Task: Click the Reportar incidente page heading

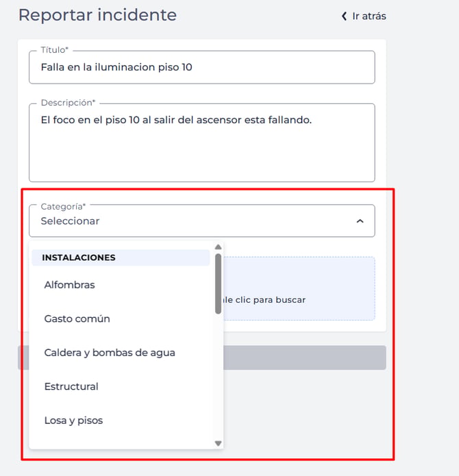Action: click(x=97, y=15)
